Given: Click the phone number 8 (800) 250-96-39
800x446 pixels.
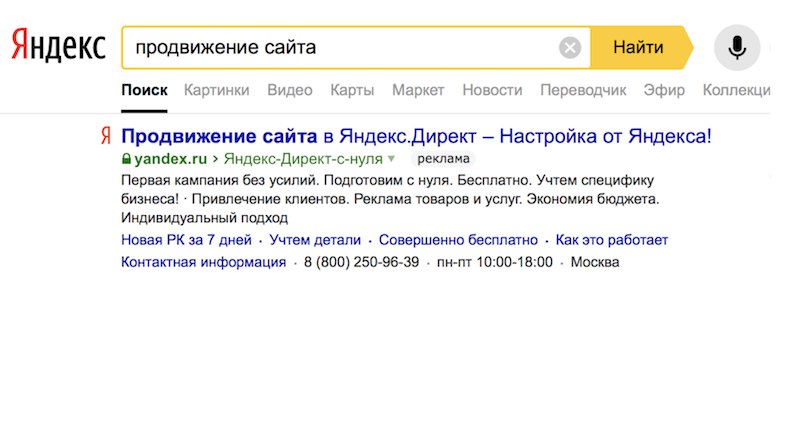Looking at the screenshot, I should 361,262.
